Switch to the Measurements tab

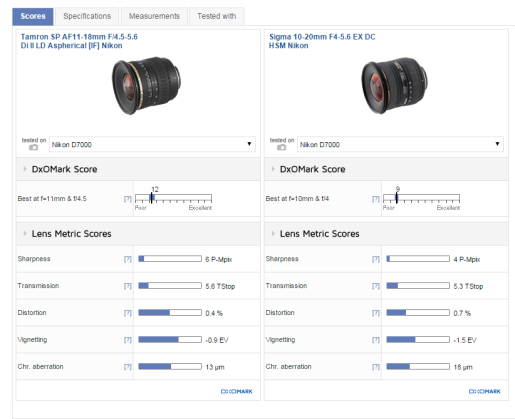(x=154, y=16)
